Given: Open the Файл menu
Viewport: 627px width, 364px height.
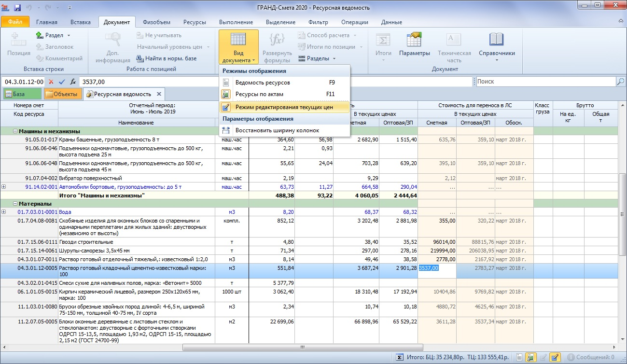Looking at the screenshot, I should (15, 22).
